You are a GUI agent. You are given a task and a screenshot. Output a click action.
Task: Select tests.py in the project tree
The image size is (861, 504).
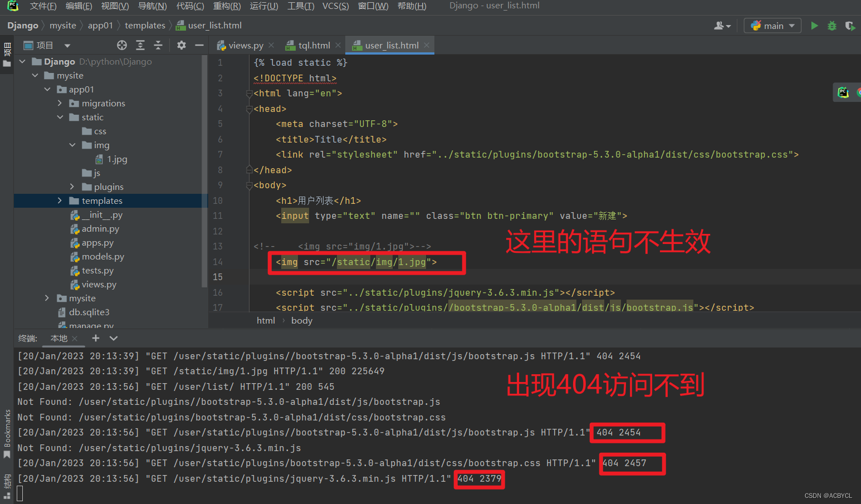(97, 270)
